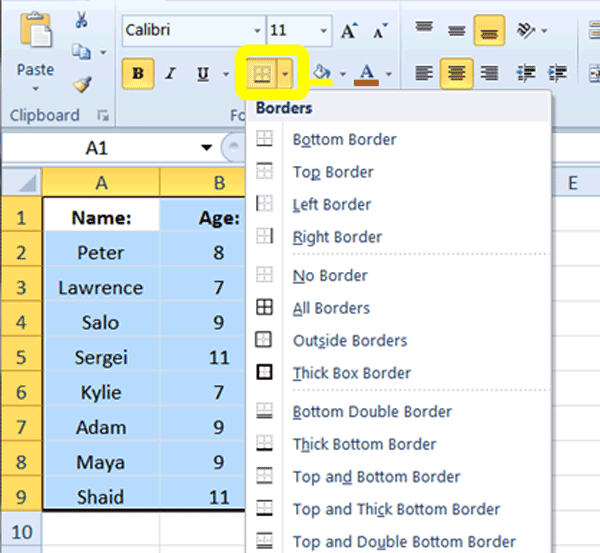
Task: Choose Bottom Double Border
Action: pyautogui.click(x=398, y=412)
